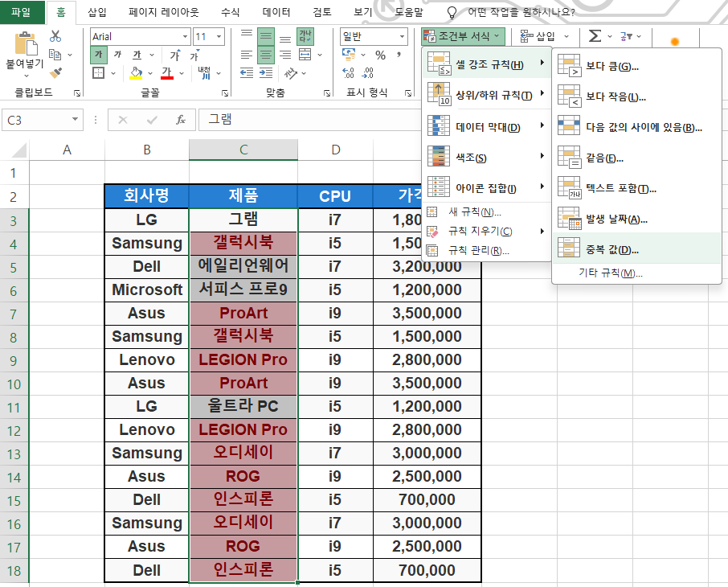The width and height of the screenshot is (728, 587).
Task: Switch to 검토 ribbon tab
Action: coord(321,12)
